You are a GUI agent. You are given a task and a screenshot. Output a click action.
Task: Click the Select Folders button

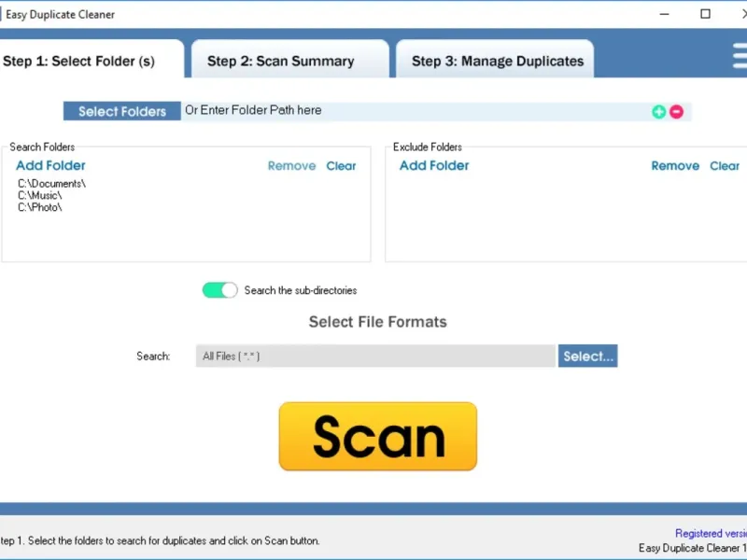click(122, 111)
